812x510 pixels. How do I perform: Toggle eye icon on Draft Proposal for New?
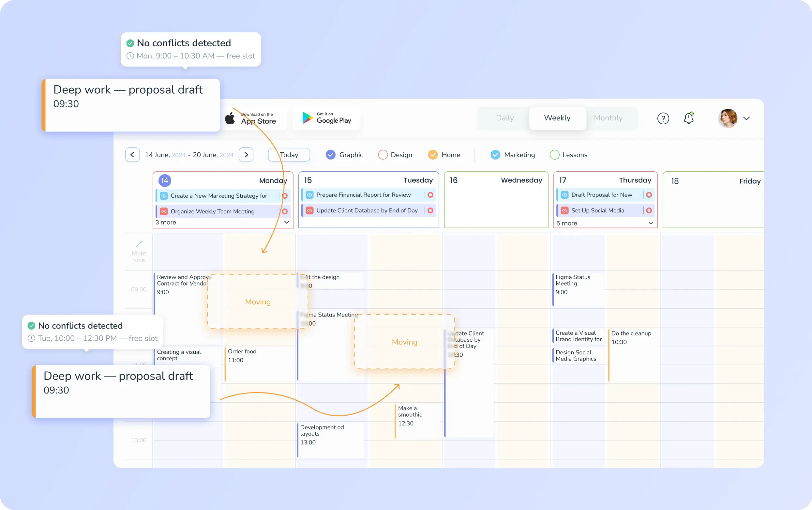coord(564,195)
